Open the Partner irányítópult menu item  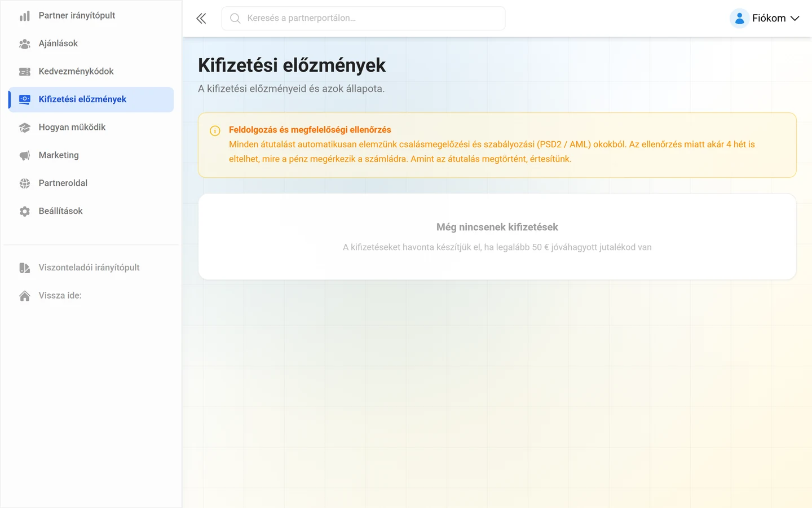91,15
